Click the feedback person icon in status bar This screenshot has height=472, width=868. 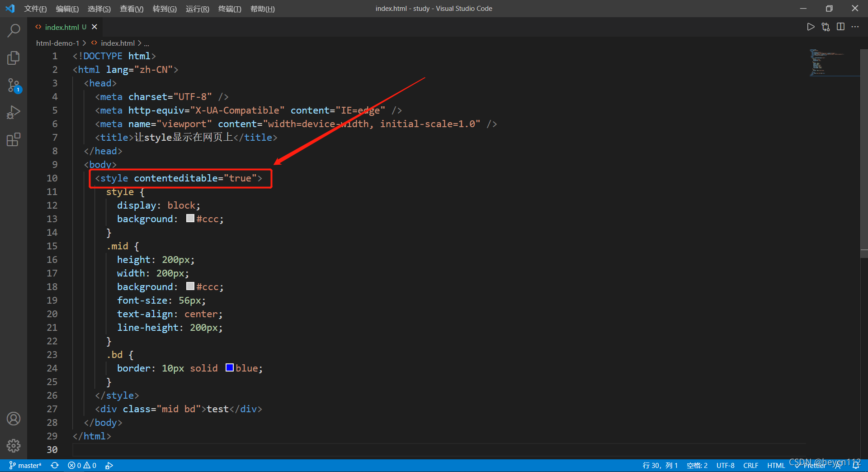click(838, 466)
